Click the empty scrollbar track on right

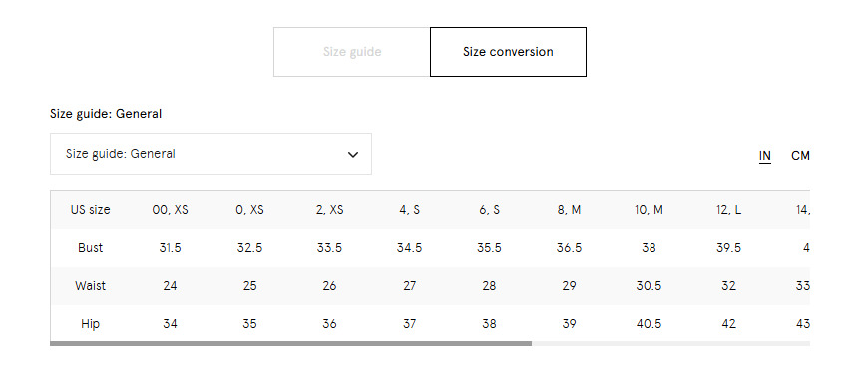(x=670, y=343)
